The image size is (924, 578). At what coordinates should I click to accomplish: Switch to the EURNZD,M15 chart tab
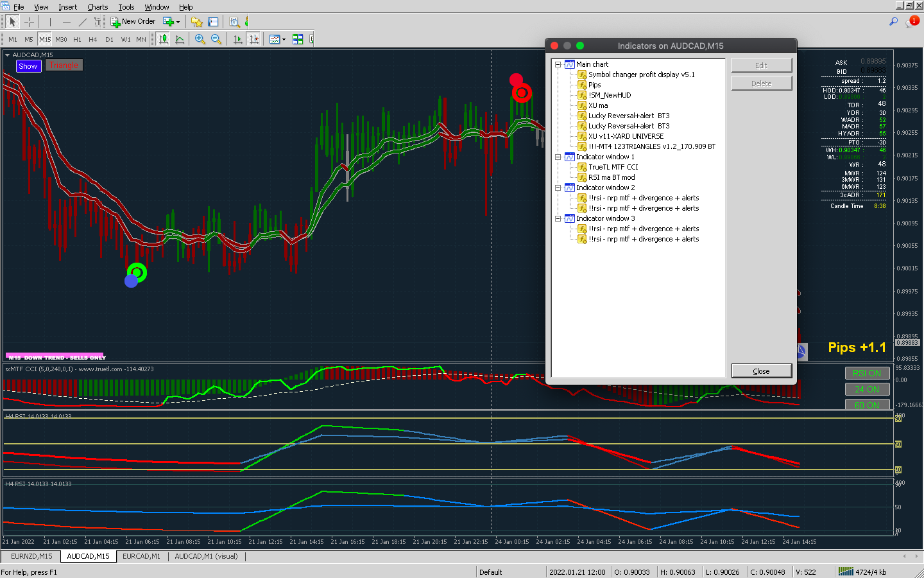(31, 556)
